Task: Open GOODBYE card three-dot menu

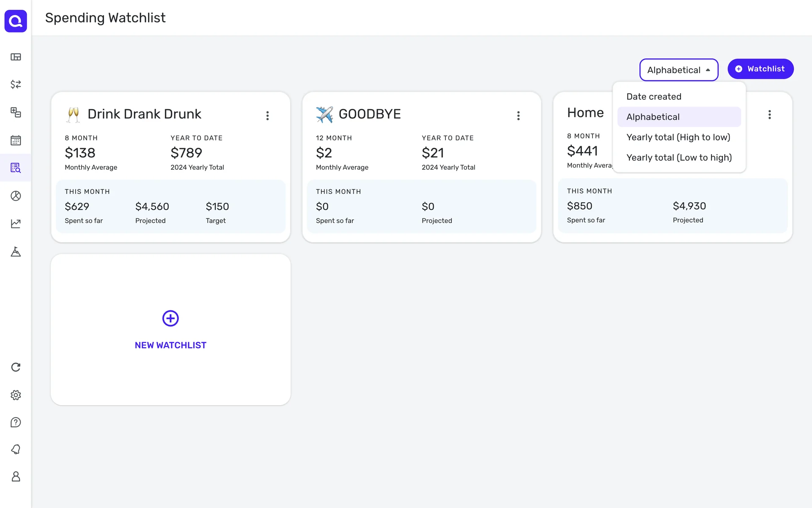Action: tap(518, 116)
